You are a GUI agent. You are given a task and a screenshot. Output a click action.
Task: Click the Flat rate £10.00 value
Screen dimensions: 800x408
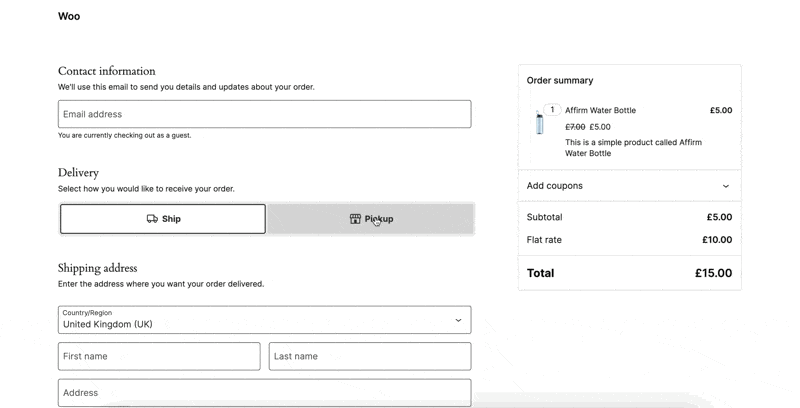coord(717,240)
